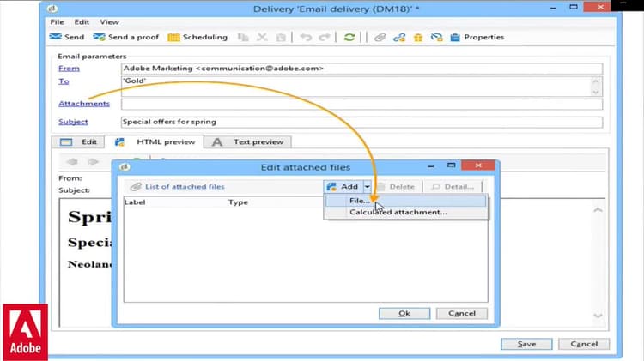Click the Cut scissors icon
644x361 pixels.
[262, 38]
